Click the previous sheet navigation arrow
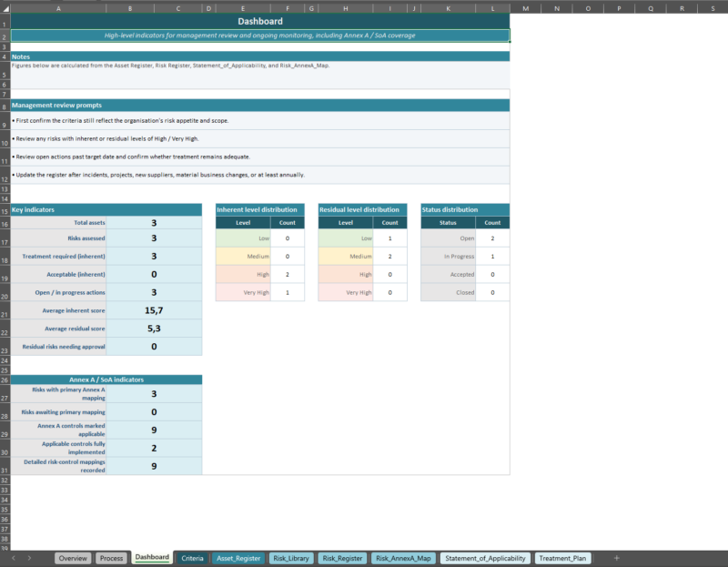Screen dimensions: 728x567 (x=14, y=558)
